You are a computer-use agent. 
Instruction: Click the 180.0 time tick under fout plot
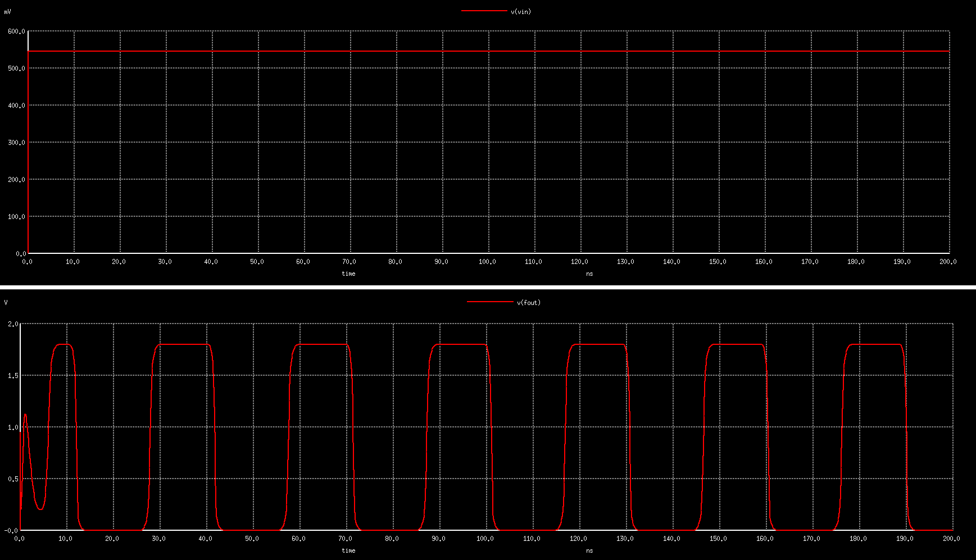click(x=858, y=539)
